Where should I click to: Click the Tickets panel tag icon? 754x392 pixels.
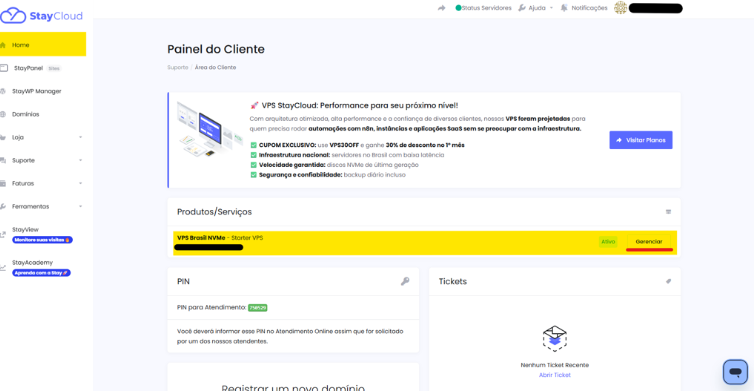tap(668, 281)
